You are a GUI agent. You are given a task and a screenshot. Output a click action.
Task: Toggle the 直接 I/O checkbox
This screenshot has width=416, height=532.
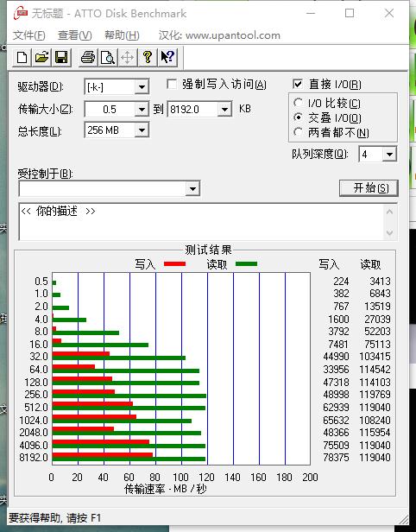298,84
